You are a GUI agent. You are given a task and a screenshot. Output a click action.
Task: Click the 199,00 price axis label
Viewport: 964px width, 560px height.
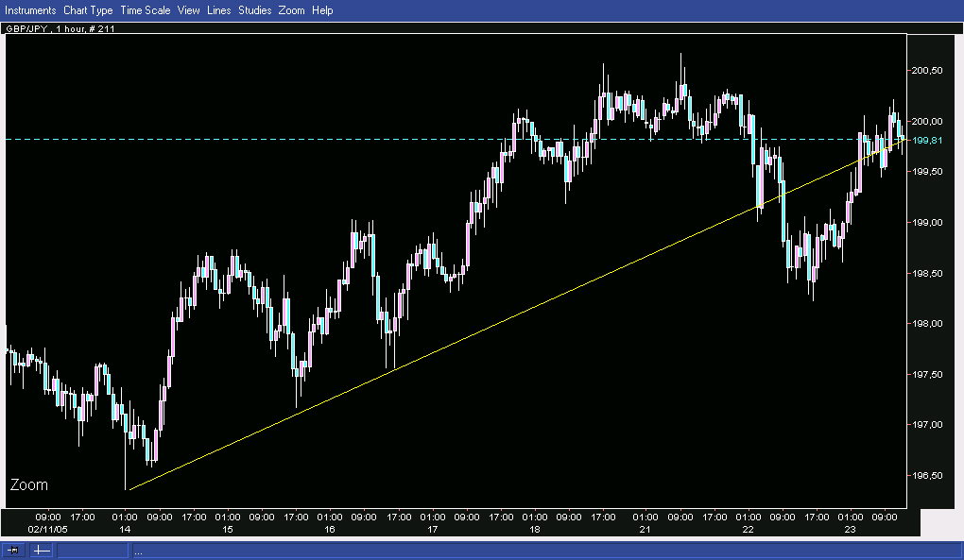(926, 223)
